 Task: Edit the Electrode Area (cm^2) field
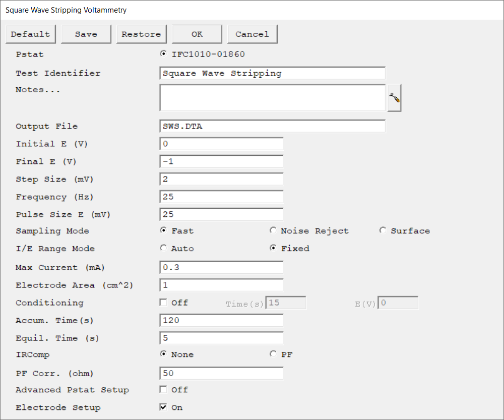click(221, 285)
